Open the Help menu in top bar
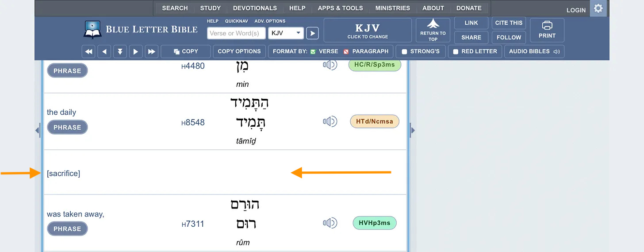Image resolution: width=644 pixels, height=252 pixels. 297,8
